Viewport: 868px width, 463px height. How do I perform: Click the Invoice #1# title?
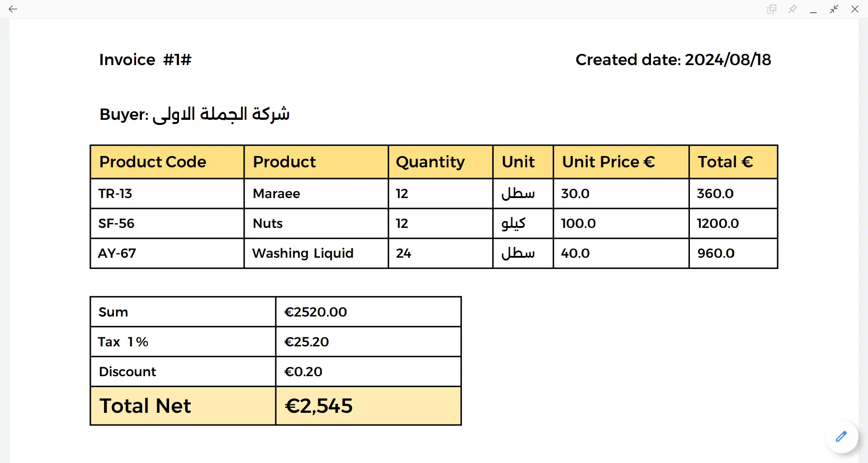click(x=145, y=60)
